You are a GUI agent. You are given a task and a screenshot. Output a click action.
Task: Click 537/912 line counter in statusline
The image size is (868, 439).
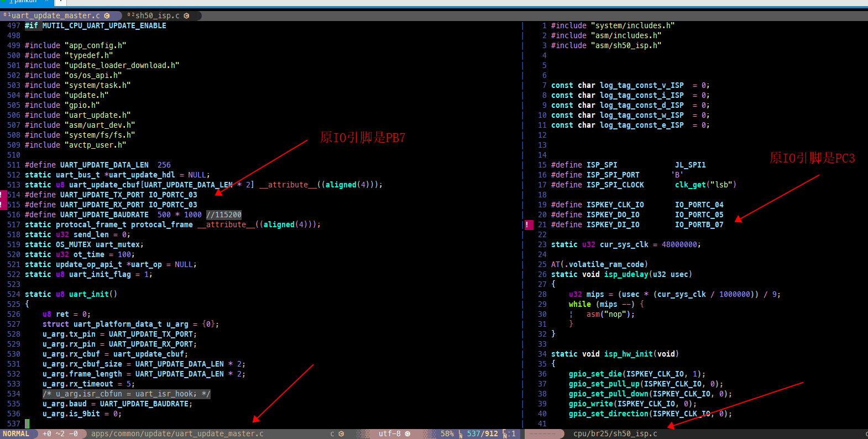[x=482, y=434]
